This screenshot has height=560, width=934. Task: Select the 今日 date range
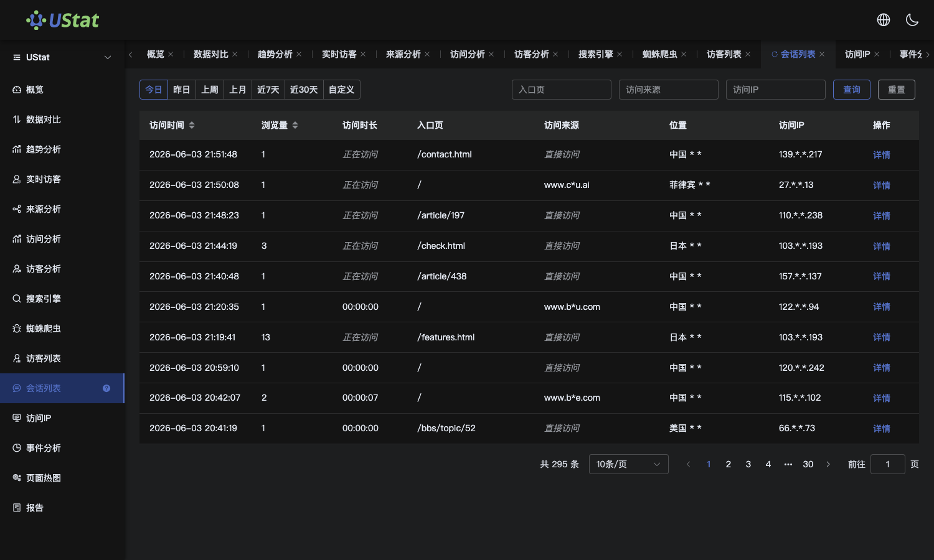154,90
